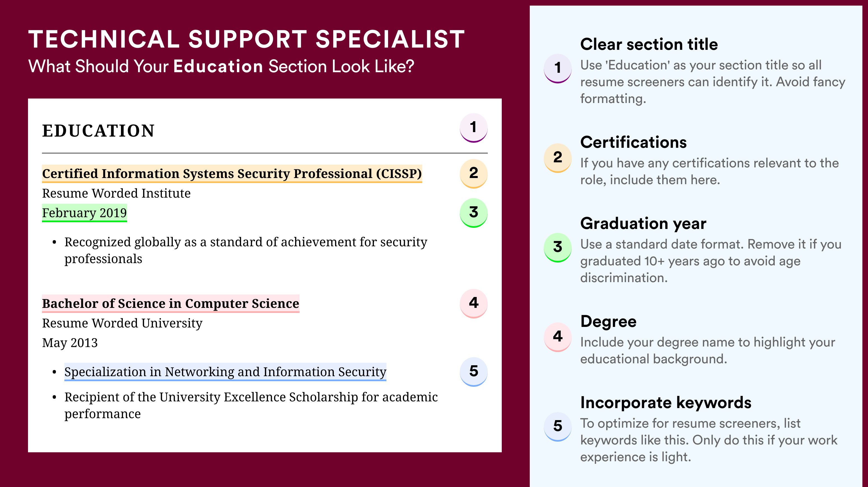Click the Technical Support Specialist title
The height and width of the screenshot is (487, 868).
[246, 39]
